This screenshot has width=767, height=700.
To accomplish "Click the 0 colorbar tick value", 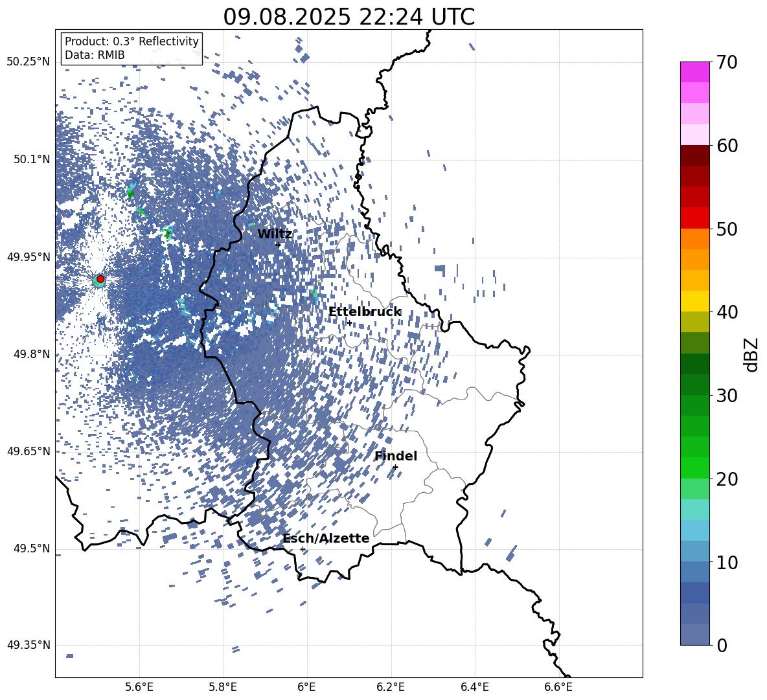I will coord(722,645).
